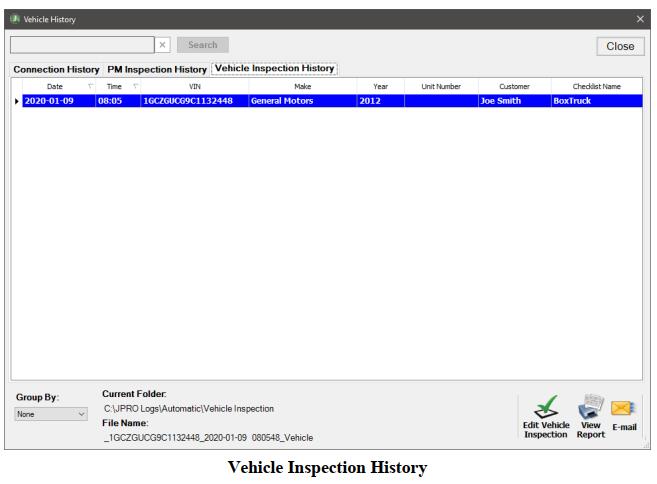Open the Group By dropdown showing None
The width and height of the screenshot is (657, 484).
coord(51,414)
